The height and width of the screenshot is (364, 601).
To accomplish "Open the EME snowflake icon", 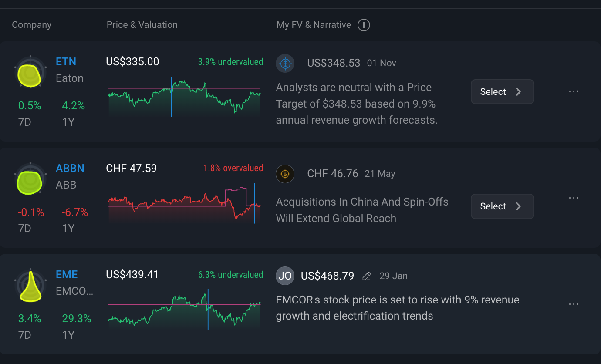I will pyautogui.click(x=30, y=286).
